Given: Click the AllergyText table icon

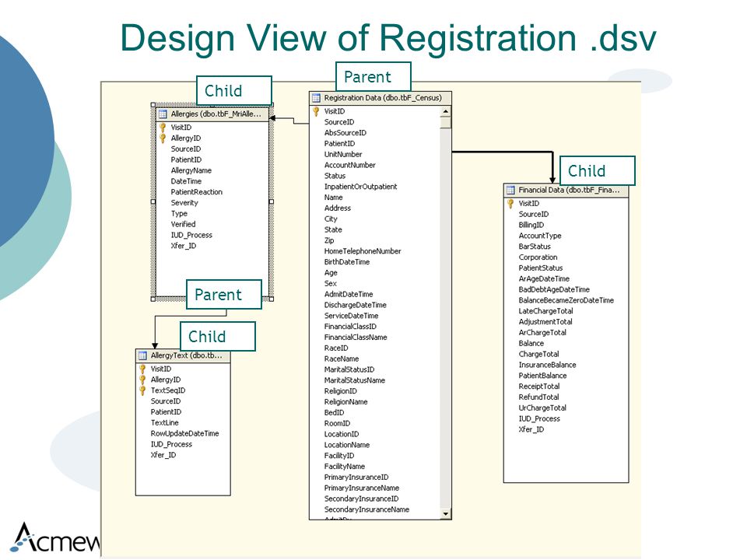Looking at the screenshot, I should 142,355.
